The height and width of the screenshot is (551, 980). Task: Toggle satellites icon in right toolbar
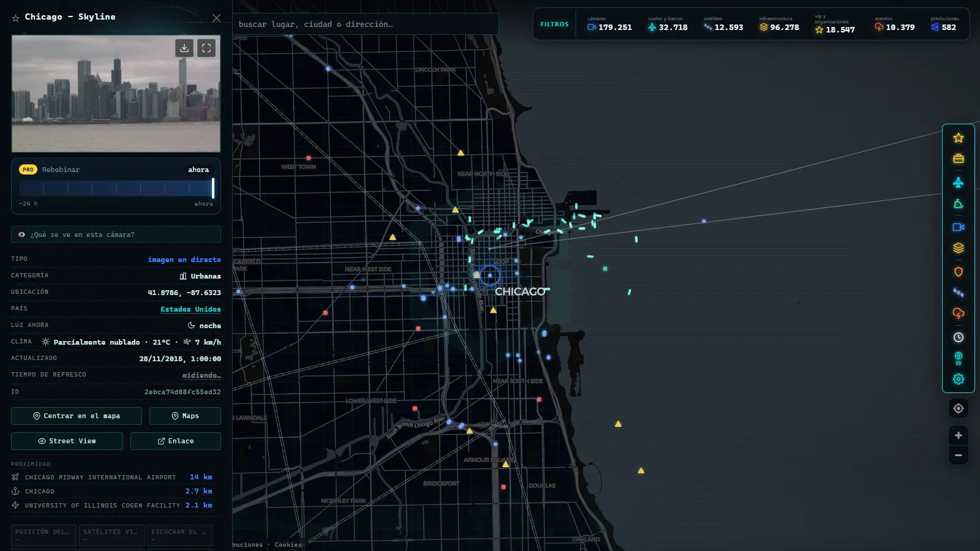click(958, 293)
